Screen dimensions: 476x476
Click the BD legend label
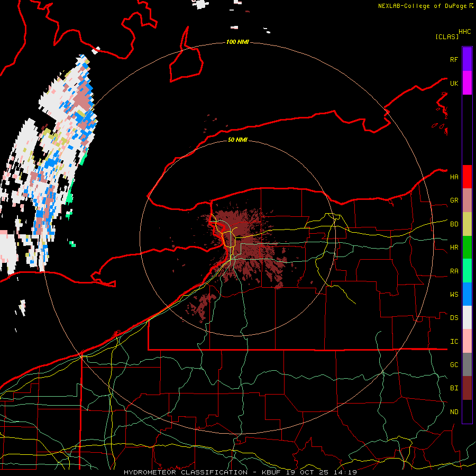pyautogui.click(x=454, y=224)
